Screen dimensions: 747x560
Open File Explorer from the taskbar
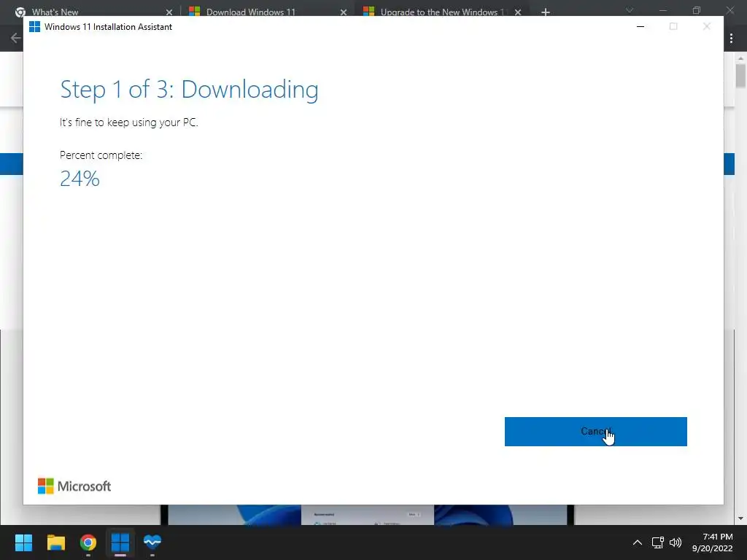pyautogui.click(x=55, y=542)
